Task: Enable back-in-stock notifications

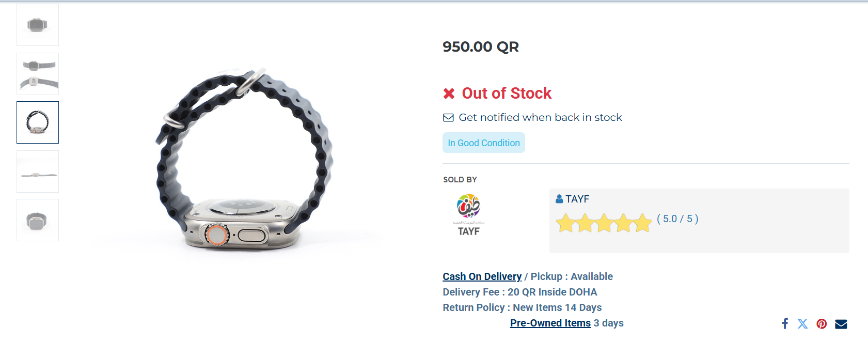Action: pos(540,117)
